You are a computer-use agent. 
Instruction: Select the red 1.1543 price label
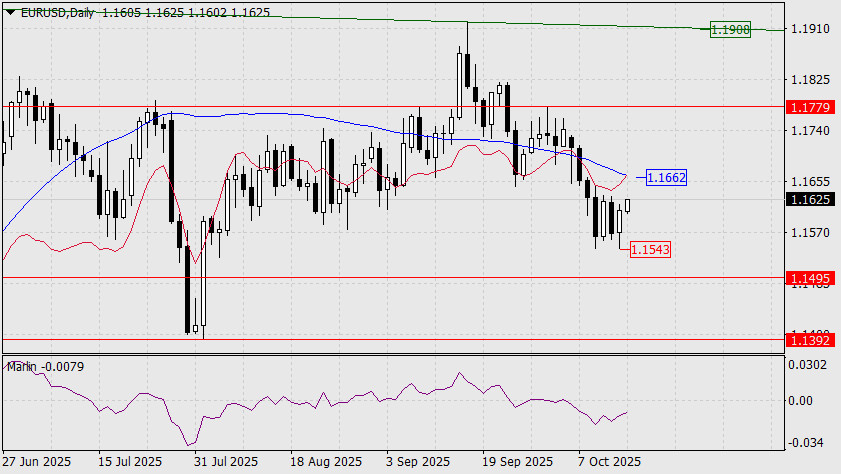click(x=650, y=247)
